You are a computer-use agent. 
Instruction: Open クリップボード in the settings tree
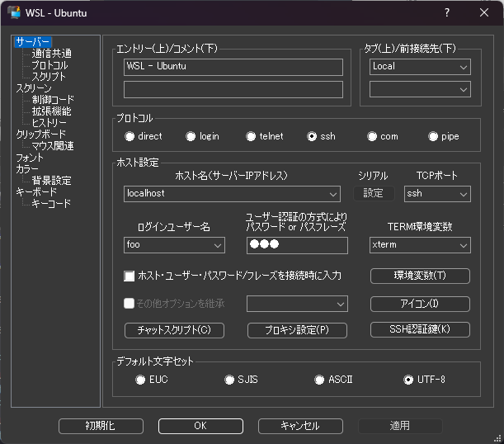click(40, 134)
